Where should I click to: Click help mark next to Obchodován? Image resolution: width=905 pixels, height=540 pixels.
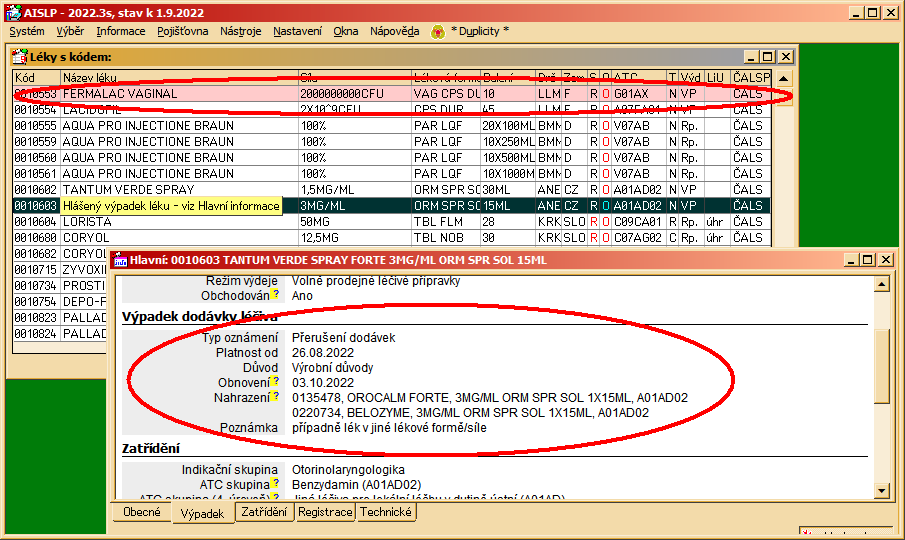click(x=276, y=294)
